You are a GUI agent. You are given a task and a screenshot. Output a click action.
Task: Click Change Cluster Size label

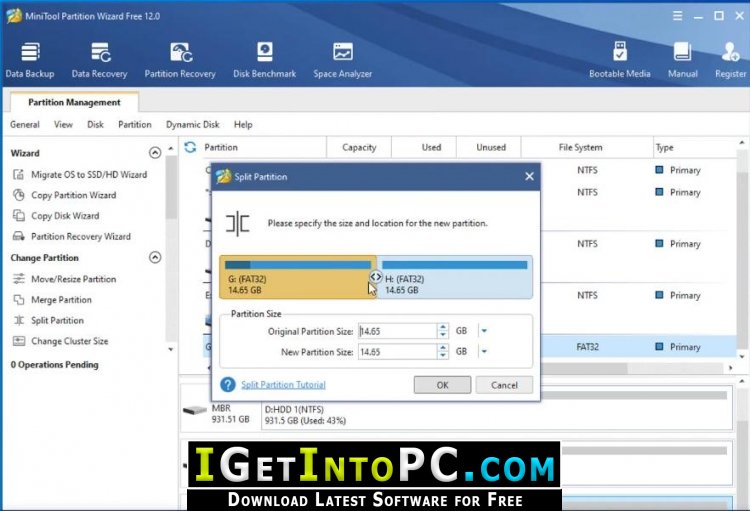click(x=69, y=341)
